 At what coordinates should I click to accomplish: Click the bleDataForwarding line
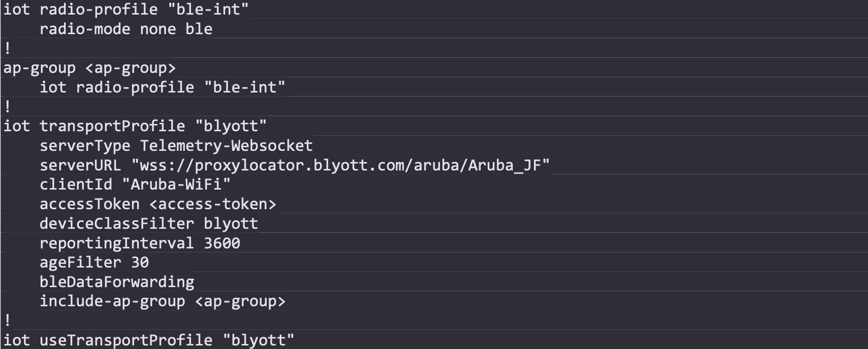coord(117,282)
